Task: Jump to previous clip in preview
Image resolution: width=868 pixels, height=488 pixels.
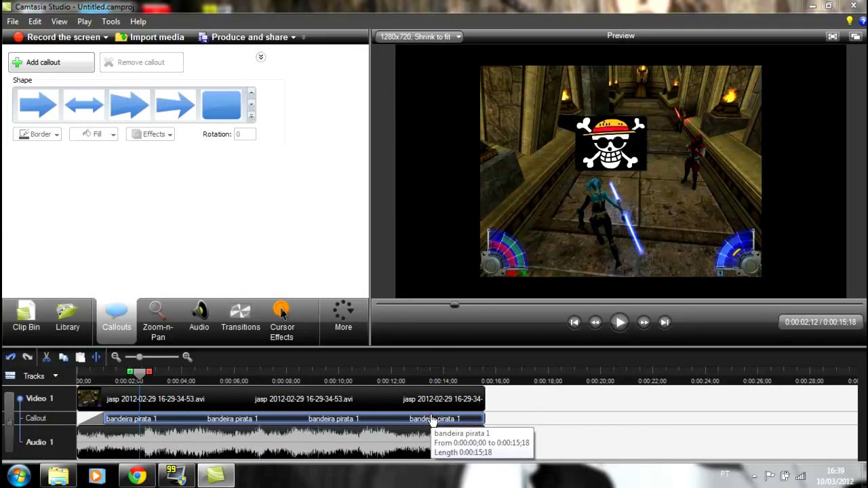Action: 574,323
